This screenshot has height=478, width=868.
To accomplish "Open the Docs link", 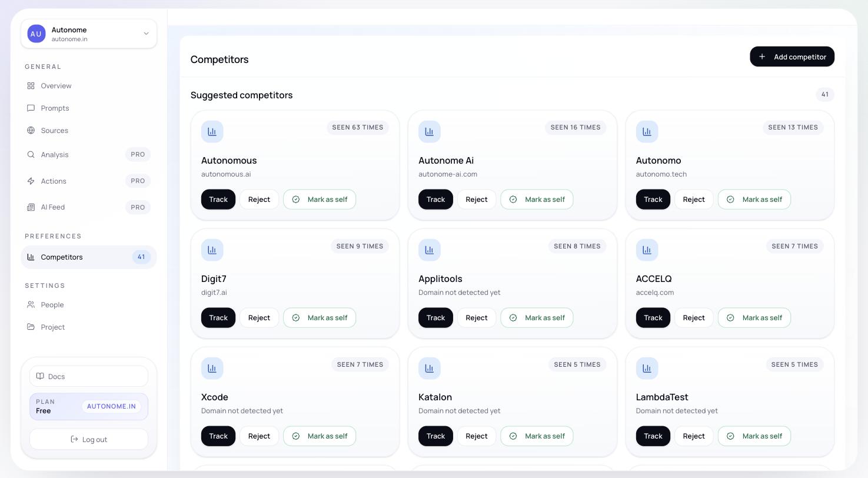I will tap(89, 376).
